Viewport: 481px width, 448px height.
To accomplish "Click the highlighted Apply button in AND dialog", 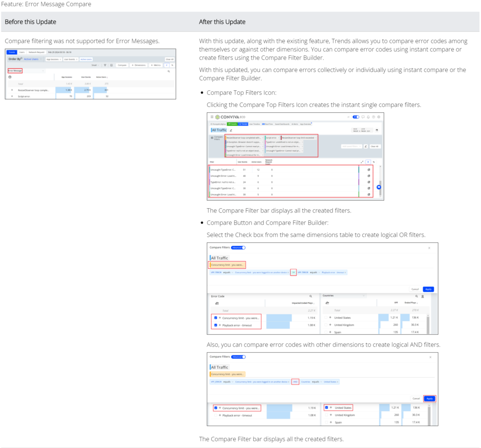I will coord(429,399).
